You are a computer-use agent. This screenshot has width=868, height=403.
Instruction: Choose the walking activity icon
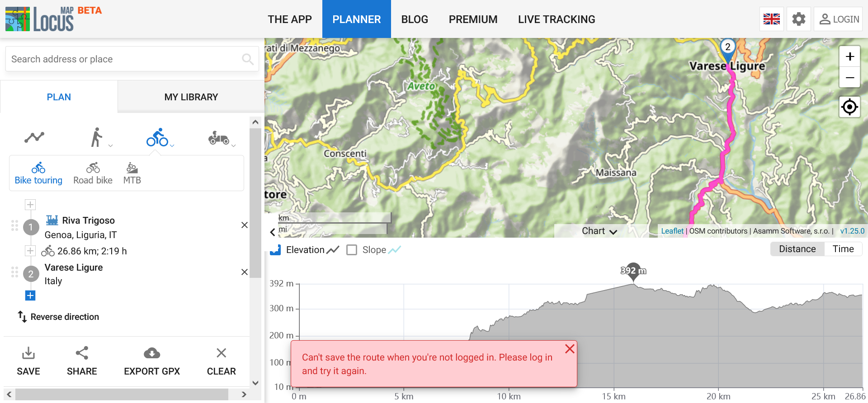tap(96, 137)
